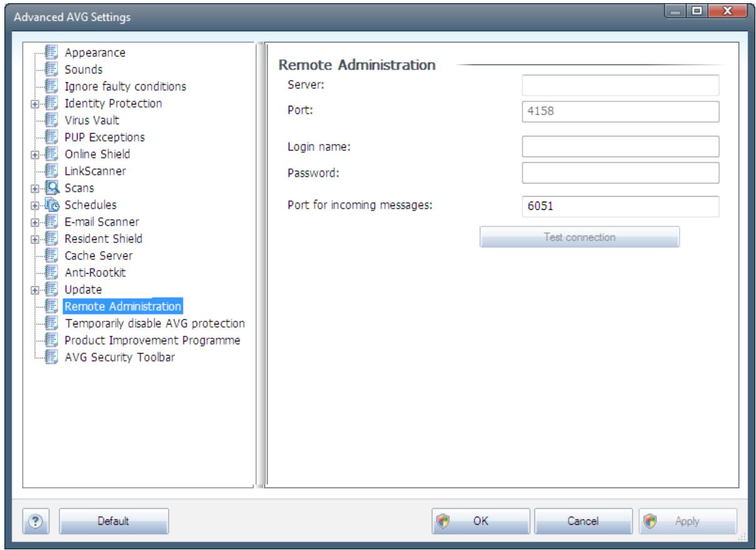Click the Test connection button
The image size is (756, 550).
[580, 237]
